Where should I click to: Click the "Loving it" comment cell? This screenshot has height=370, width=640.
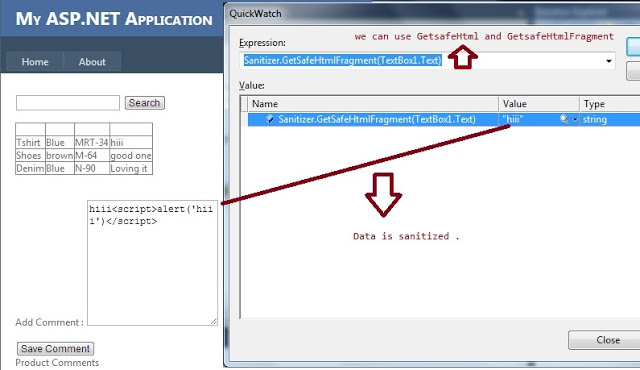131,168
